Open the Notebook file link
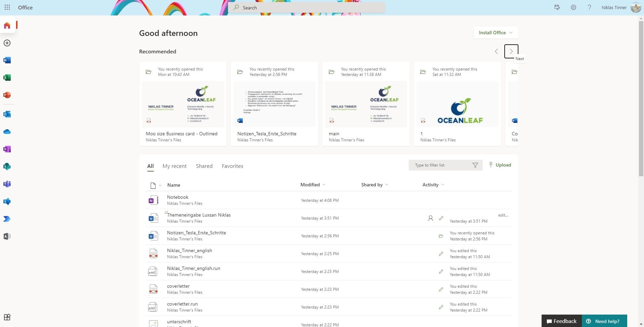The image size is (644, 327). coord(177,197)
